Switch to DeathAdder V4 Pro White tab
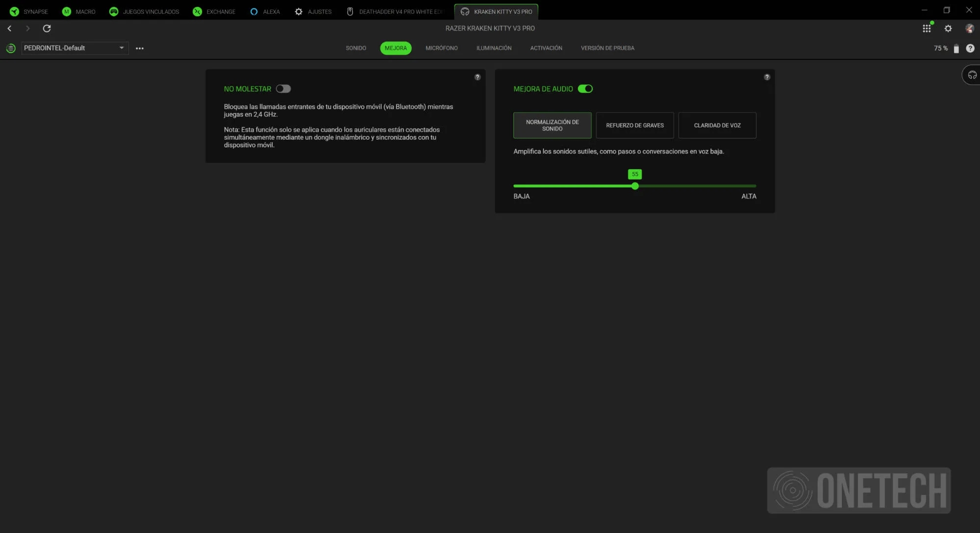This screenshot has width=980, height=533. 395,11
